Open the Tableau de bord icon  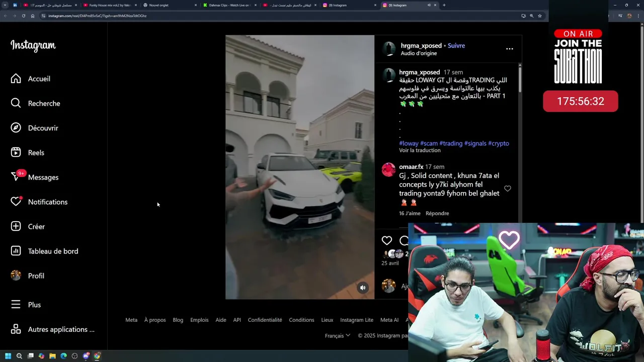pos(16,251)
